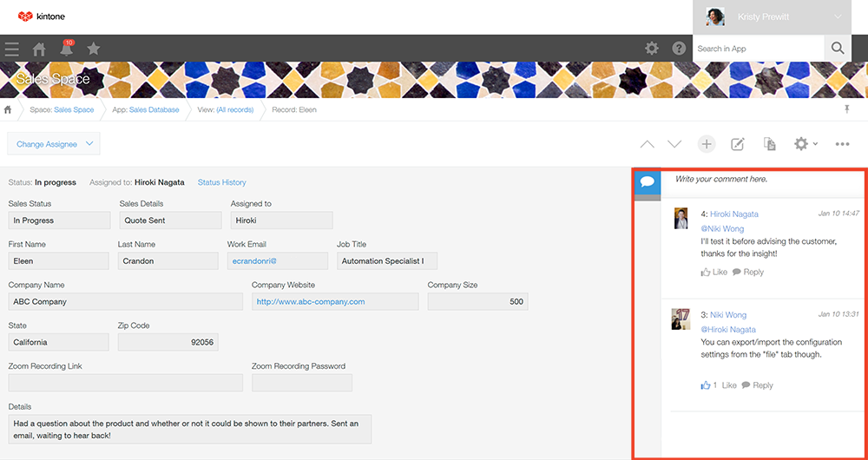Click the search magnifier button
Image resolution: width=868 pixels, height=460 pixels.
click(x=837, y=49)
